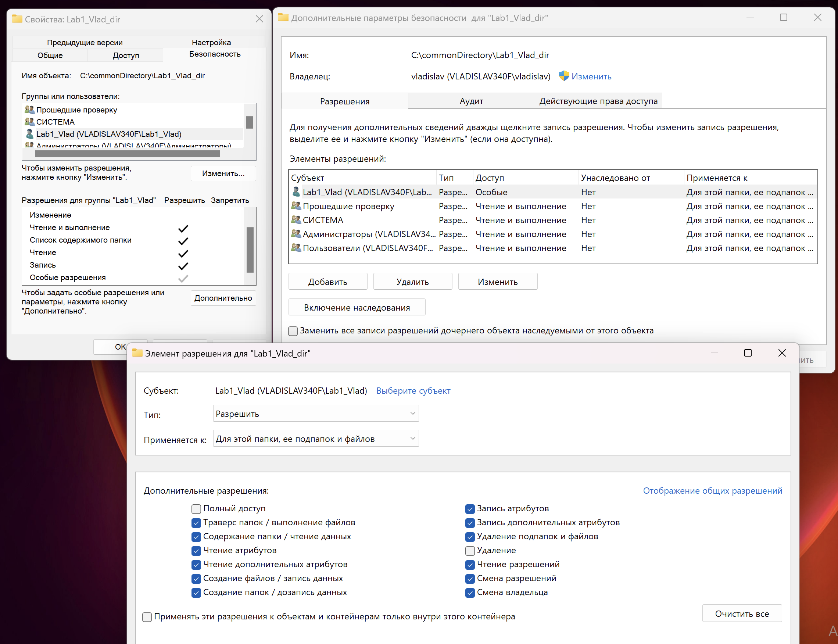Click the Пользователи group icon in permissions table

coord(296,248)
